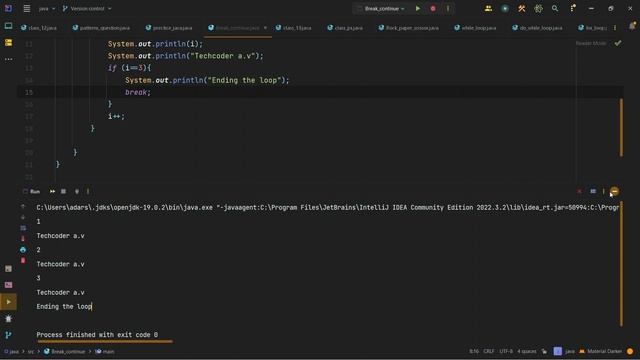Click the '4 spaces' indent widget

pyautogui.click(x=527, y=351)
